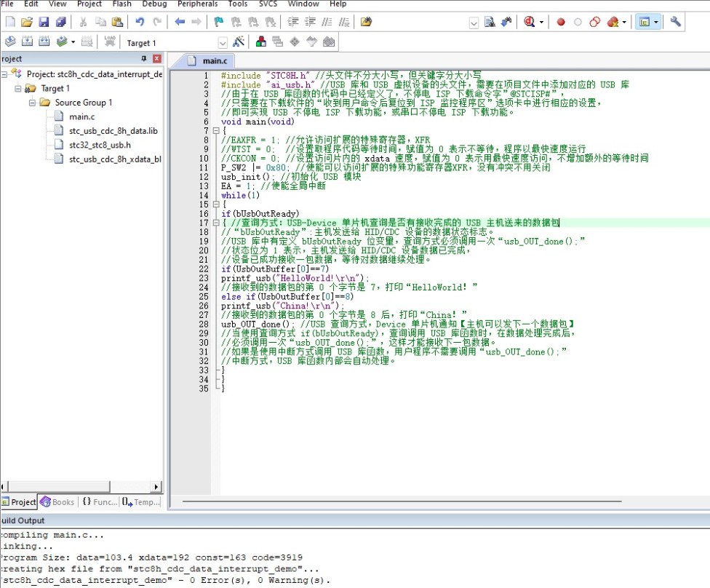Unindent the selected lines
This screenshot has width=710, height=588.
(310, 22)
